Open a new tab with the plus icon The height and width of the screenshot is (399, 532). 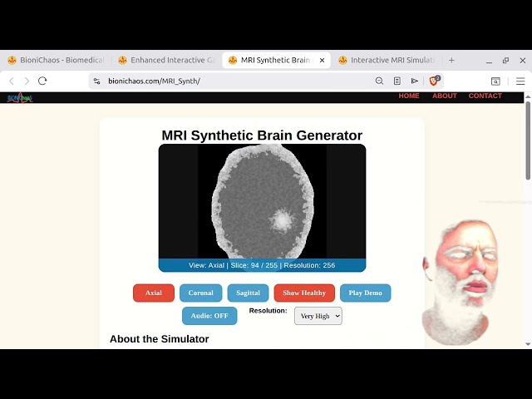point(451,61)
